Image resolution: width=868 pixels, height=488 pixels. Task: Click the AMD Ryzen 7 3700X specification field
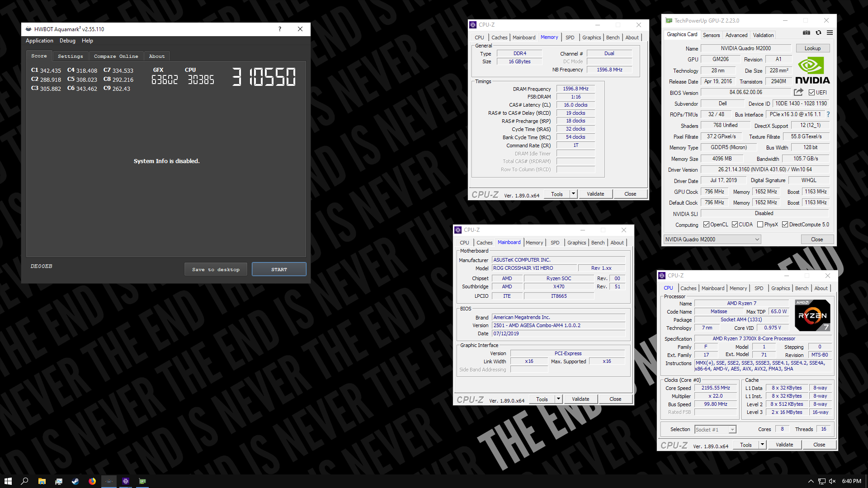coord(764,338)
